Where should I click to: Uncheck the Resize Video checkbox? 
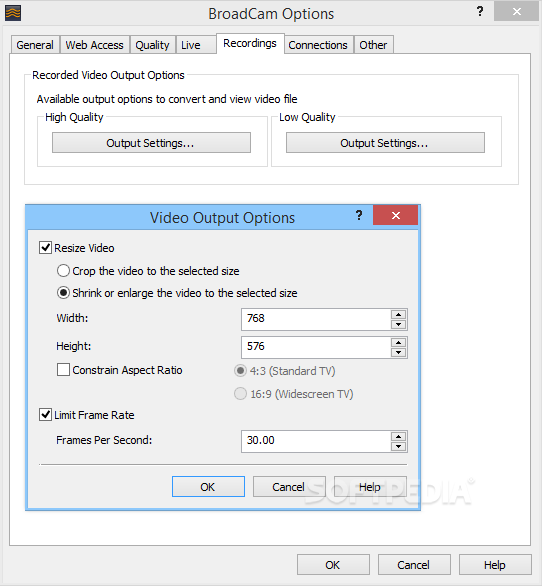pos(45,248)
